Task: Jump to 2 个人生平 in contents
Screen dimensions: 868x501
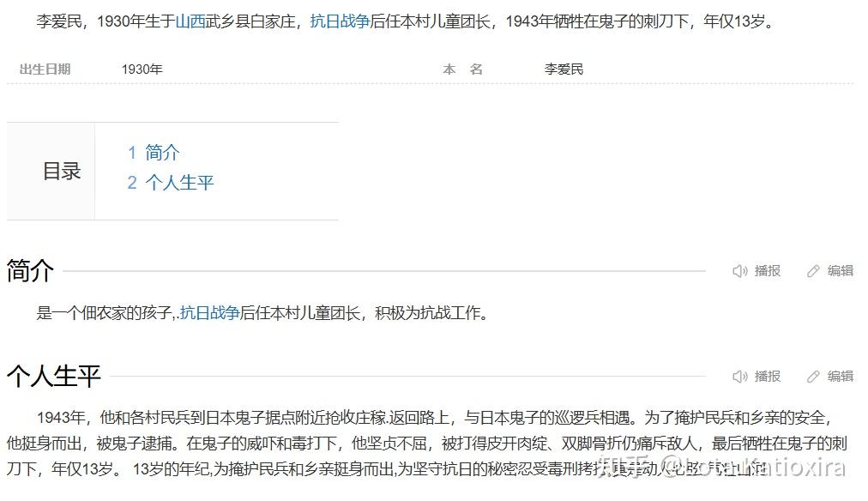Action: tap(170, 182)
